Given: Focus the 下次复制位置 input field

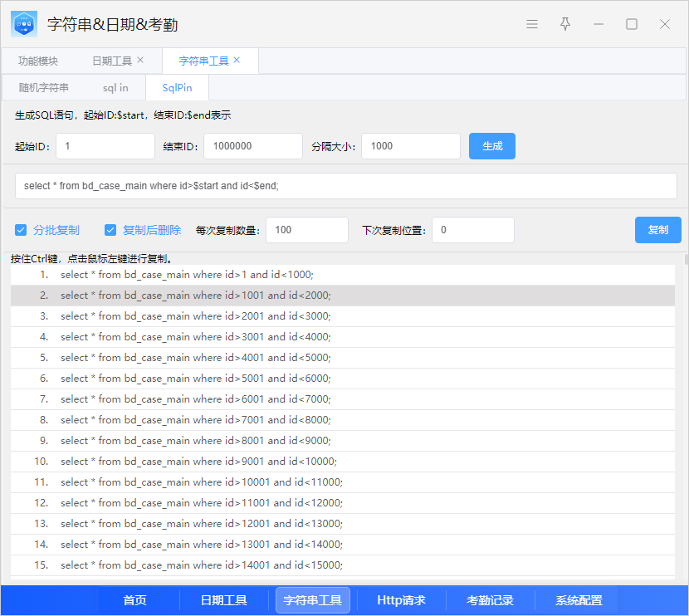Looking at the screenshot, I should tap(473, 230).
